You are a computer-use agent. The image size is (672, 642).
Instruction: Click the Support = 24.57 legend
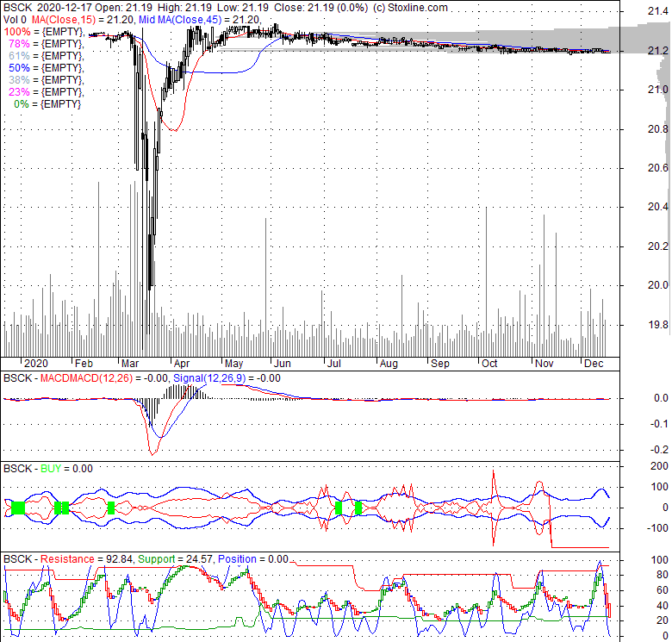176,559
